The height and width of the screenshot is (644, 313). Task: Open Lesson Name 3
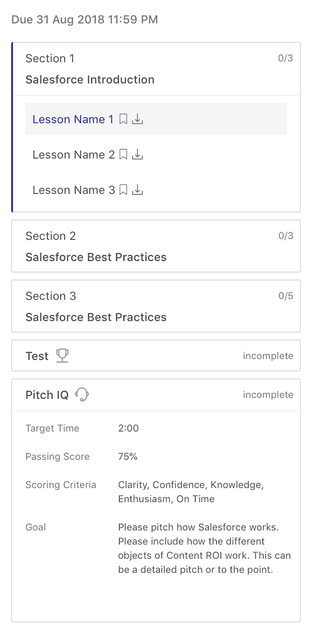coord(73,190)
